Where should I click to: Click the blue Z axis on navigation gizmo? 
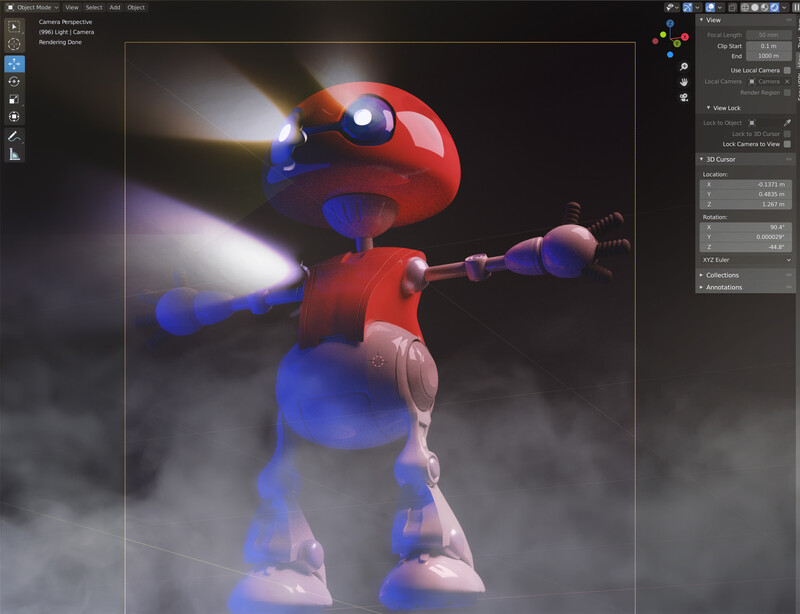click(670, 23)
